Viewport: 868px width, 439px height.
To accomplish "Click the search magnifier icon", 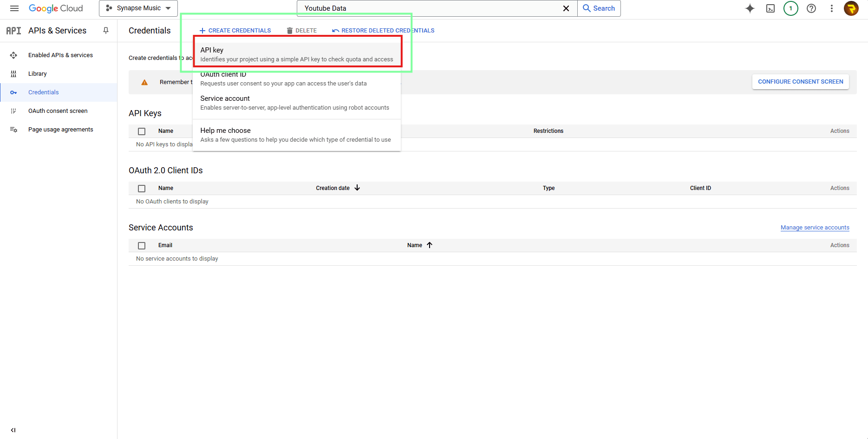I will [587, 8].
